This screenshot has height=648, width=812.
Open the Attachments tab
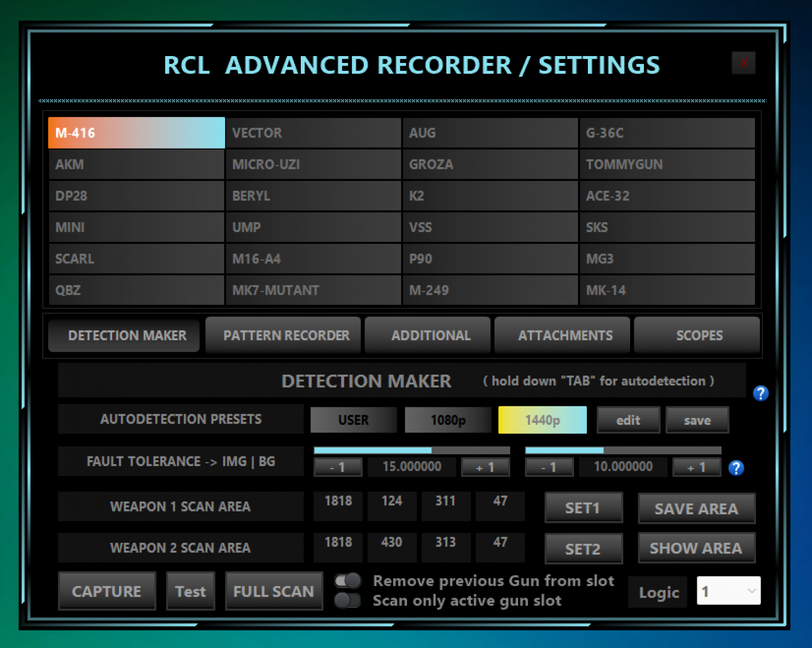562,335
